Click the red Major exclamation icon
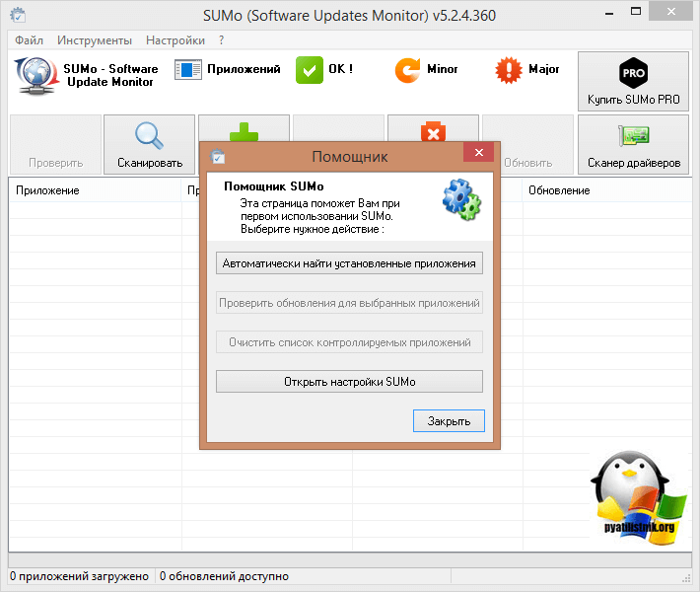This screenshot has height=592, width=700. pos(508,70)
